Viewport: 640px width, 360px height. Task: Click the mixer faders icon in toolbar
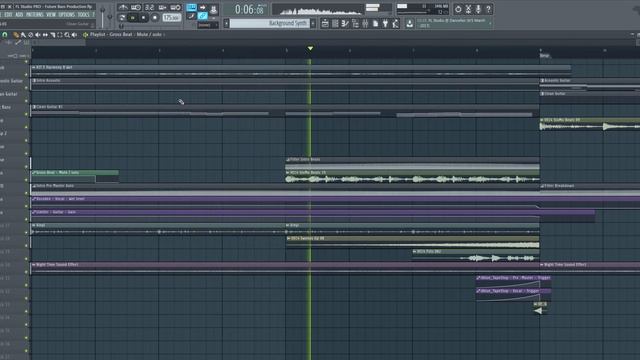tap(365, 24)
